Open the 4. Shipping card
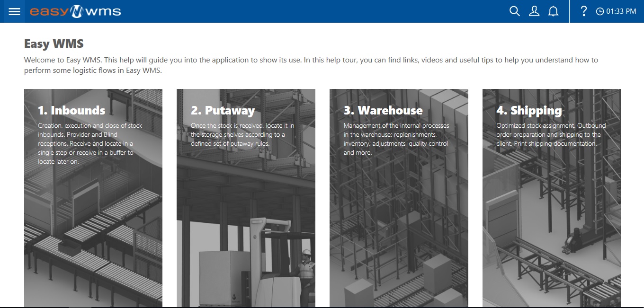Screen dimensions: 644x308 552,198
